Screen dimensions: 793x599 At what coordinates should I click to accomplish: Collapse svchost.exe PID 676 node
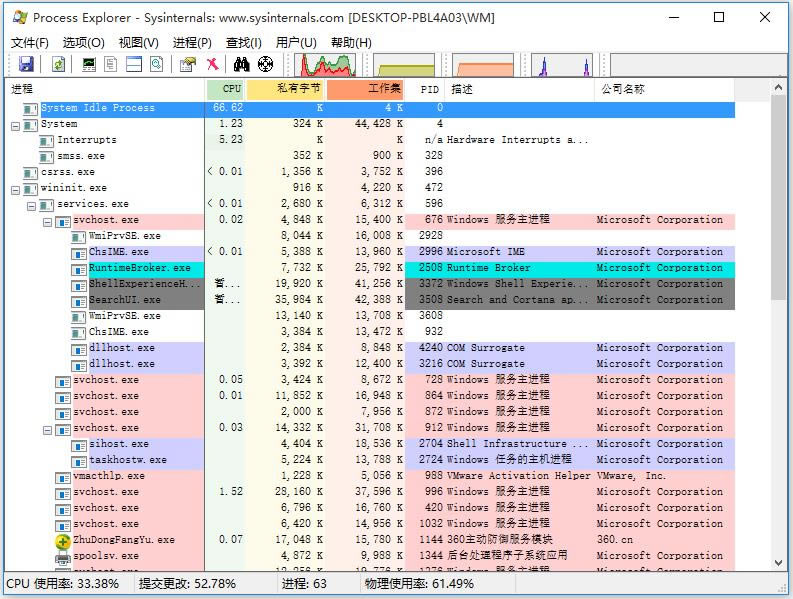pyautogui.click(x=48, y=222)
